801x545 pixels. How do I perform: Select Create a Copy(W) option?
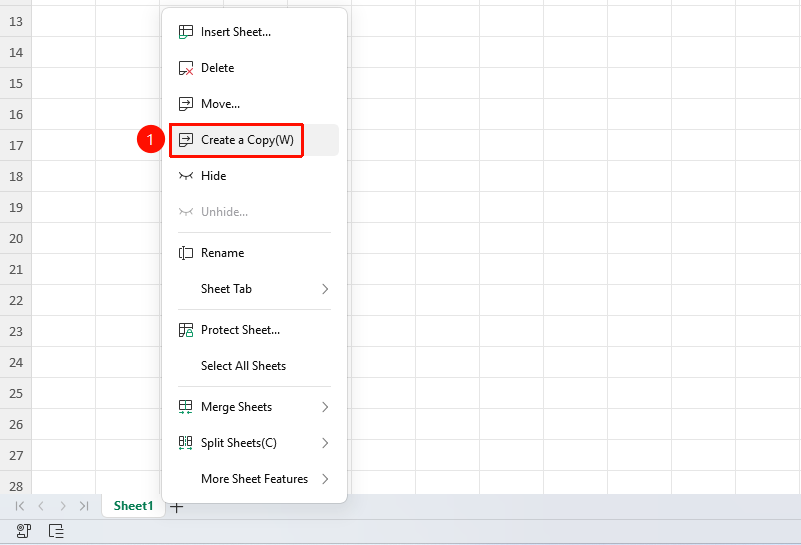click(254, 140)
